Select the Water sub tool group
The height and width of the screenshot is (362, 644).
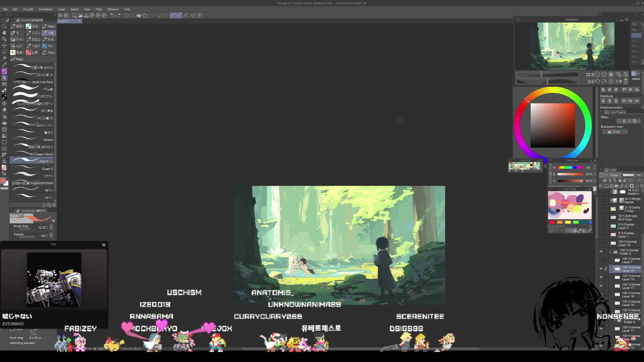coord(49,26)
